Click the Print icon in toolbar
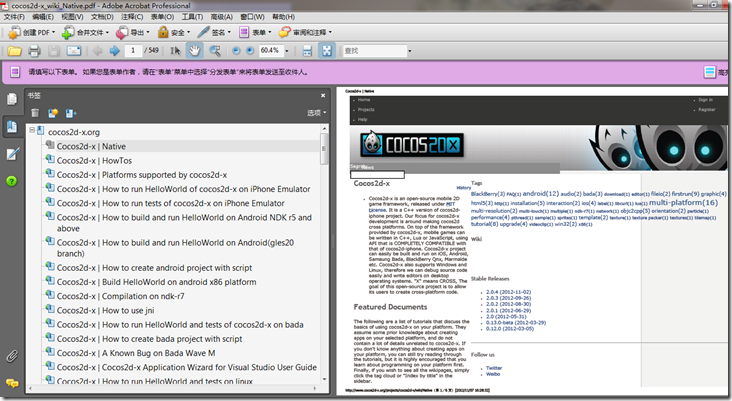 click(x=35, y=50)
